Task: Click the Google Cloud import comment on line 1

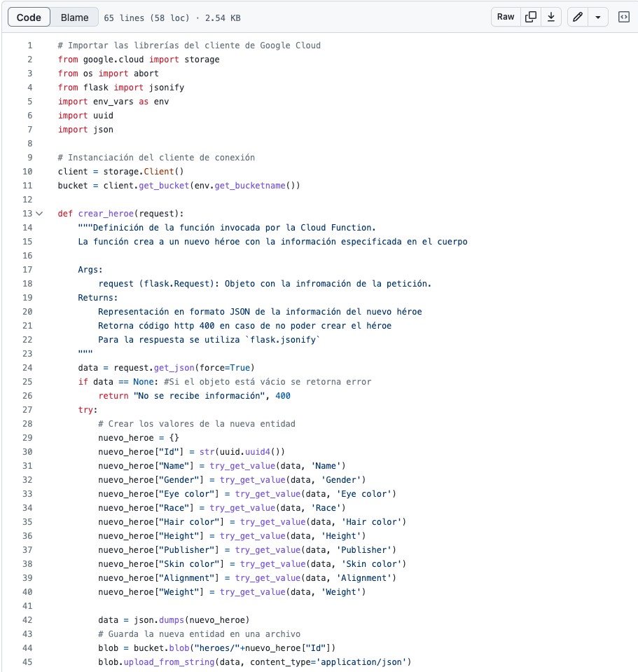Action: tap(189, 46)
